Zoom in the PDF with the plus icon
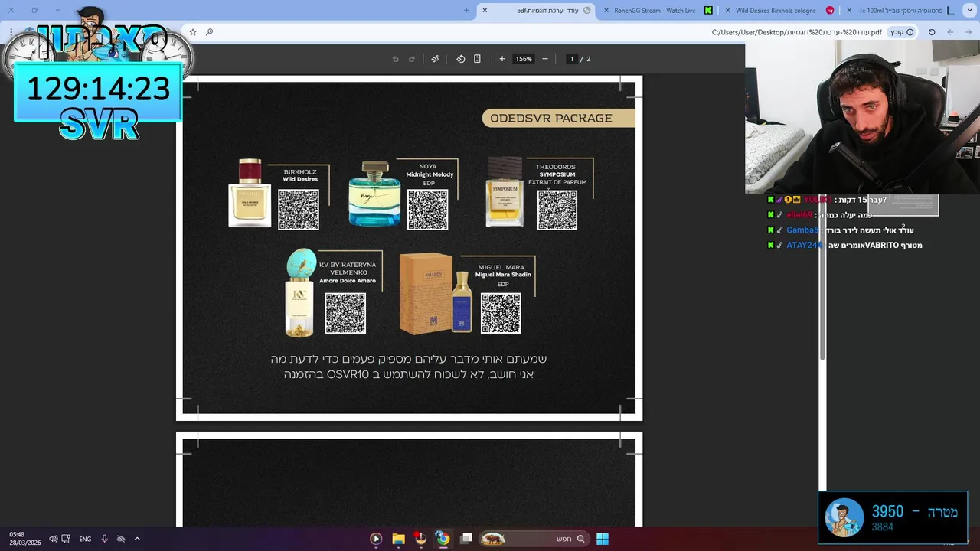The image size is (980, 551). pyautogui.click(x=502, y=59)
